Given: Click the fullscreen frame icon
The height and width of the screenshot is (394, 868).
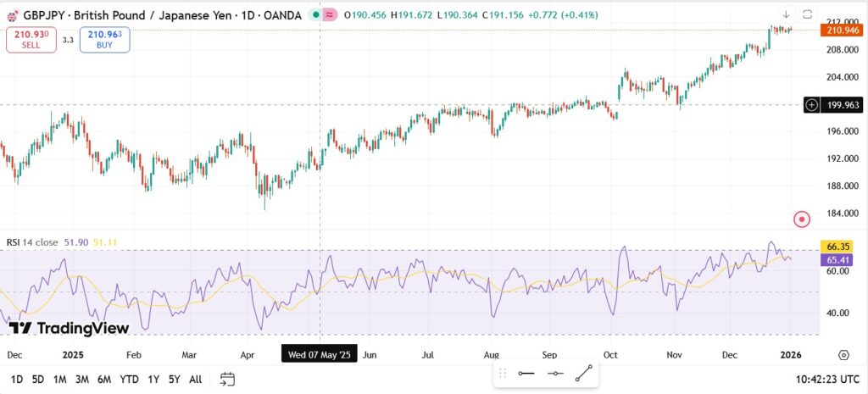Looking at the screenshot, I should pyautogui.click(x=807, y=14).
